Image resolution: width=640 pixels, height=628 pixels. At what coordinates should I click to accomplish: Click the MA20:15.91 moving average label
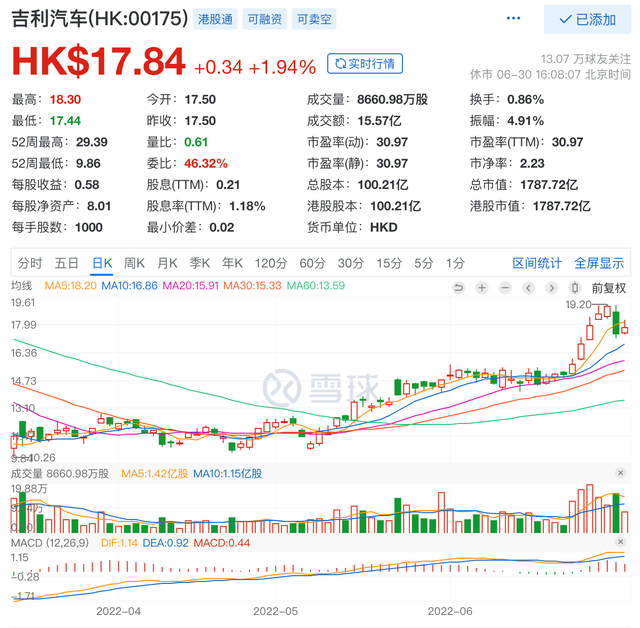click(x=191, y=286)
